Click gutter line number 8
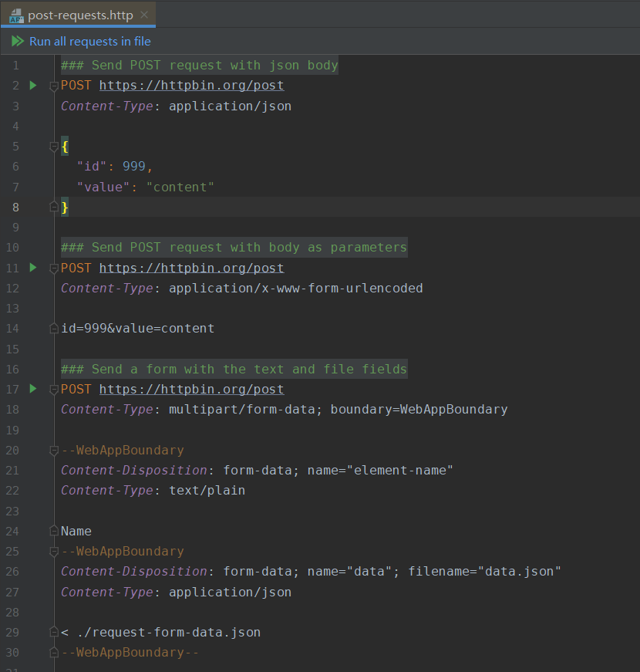Image resolution: width=640 pixels, height=672 pixels. [15, 207]
